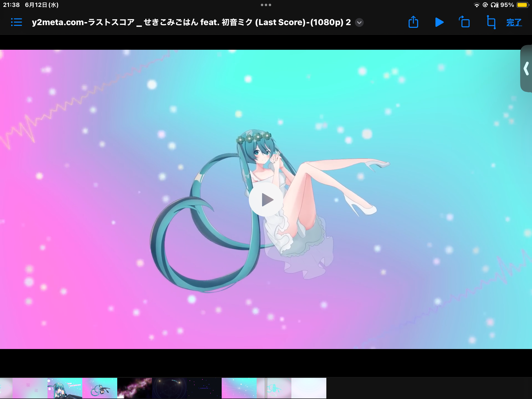Open the slide-over side panel arrow
Viewport: 532px width, 399px height.
[526, 68]
